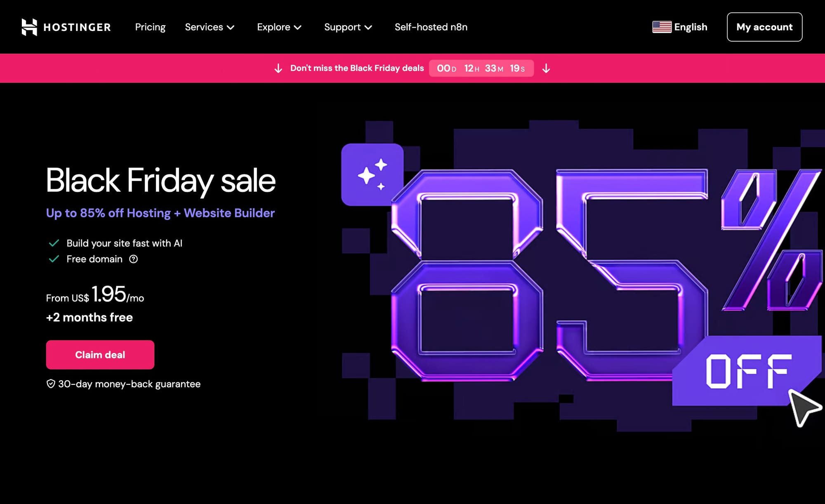This screenshot has width=825, height=504.
Task: Switch language via the English selector
Action: point(690,27)
